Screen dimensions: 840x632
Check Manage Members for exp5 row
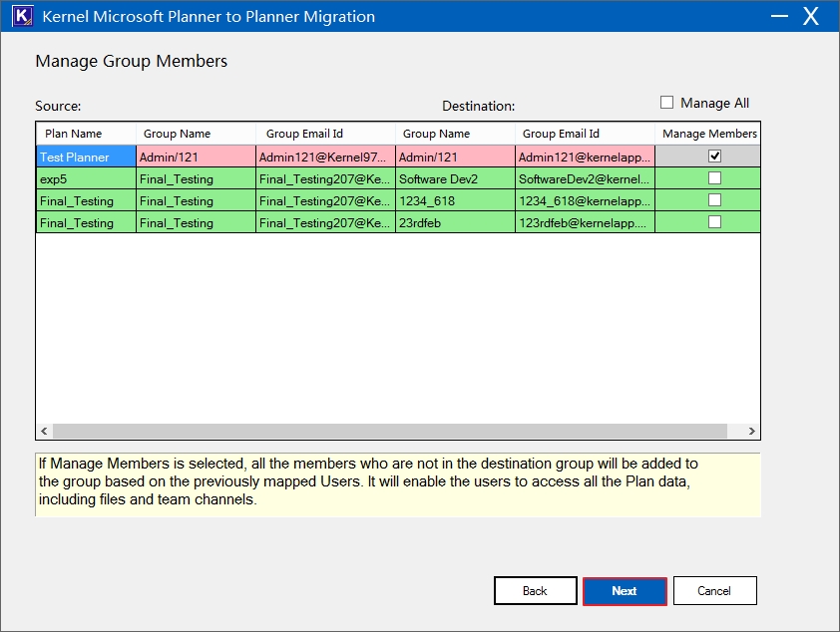click(714, 178)
